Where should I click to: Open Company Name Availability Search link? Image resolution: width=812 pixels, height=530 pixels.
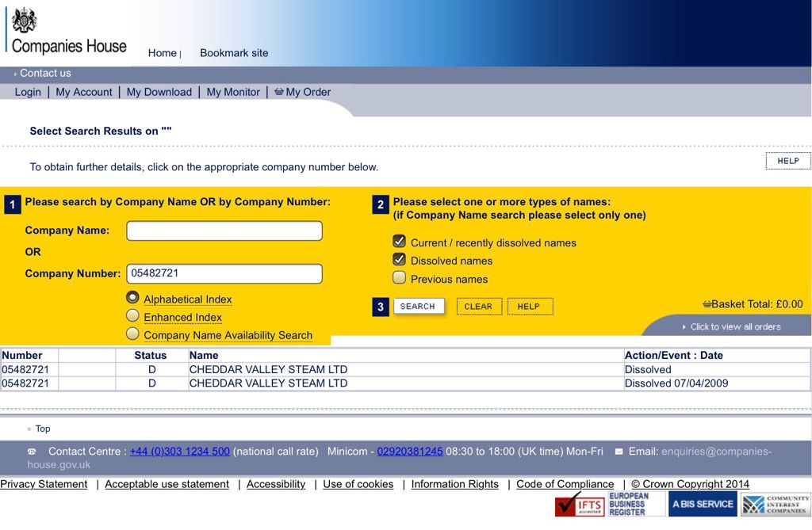[x=228, y=335]
